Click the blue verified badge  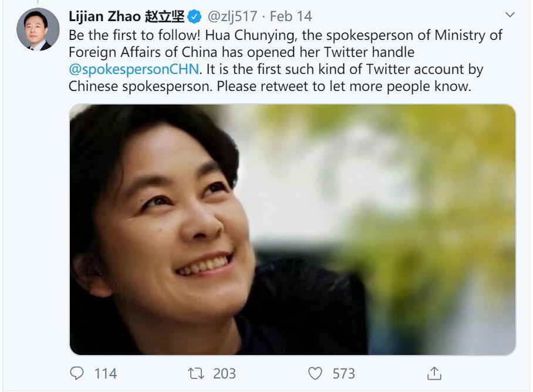197,16
